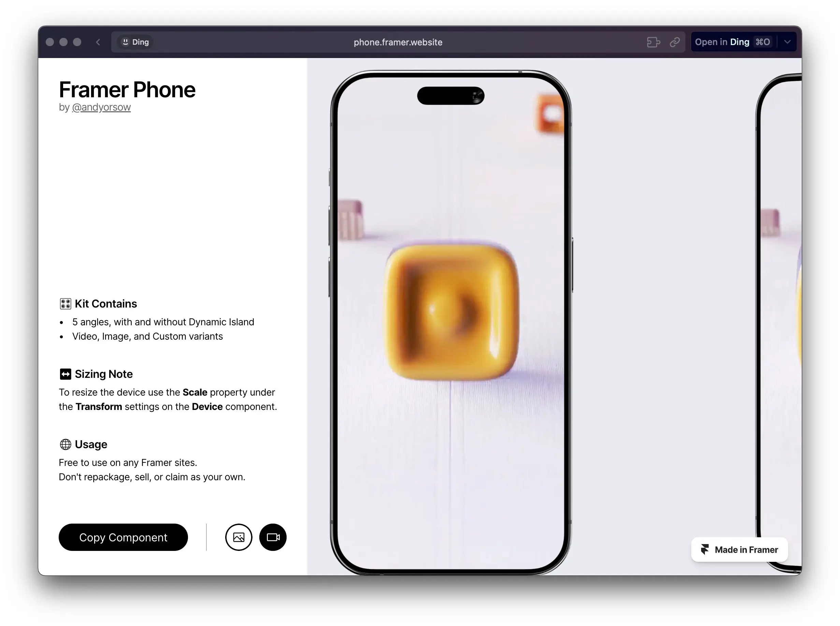Click the @andyorsow creator link

(101, 107)
